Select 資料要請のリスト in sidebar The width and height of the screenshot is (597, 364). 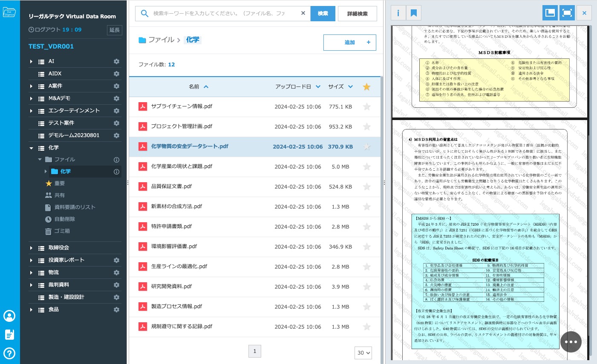[75, 207]
